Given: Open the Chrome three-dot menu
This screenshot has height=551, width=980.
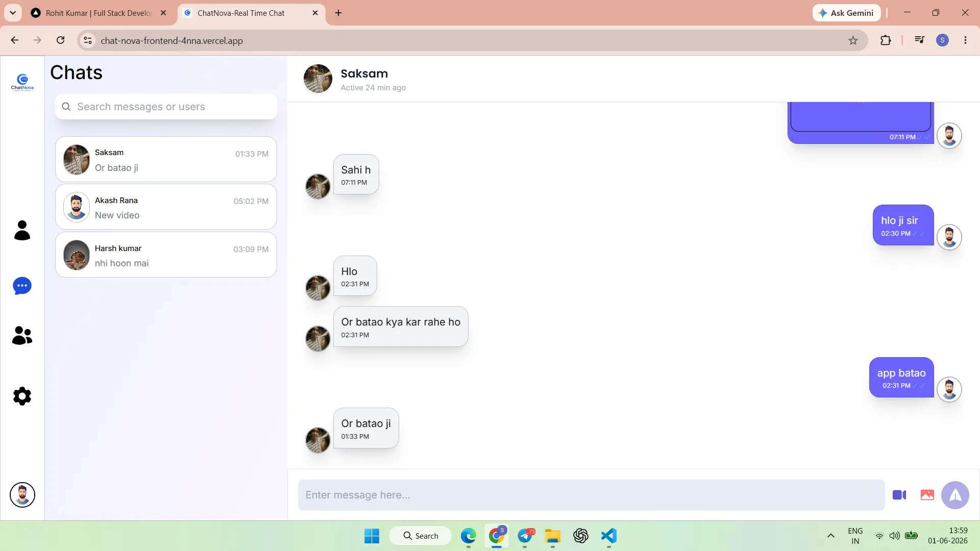Looking at the screenshot, I should (x=965, y=40).
